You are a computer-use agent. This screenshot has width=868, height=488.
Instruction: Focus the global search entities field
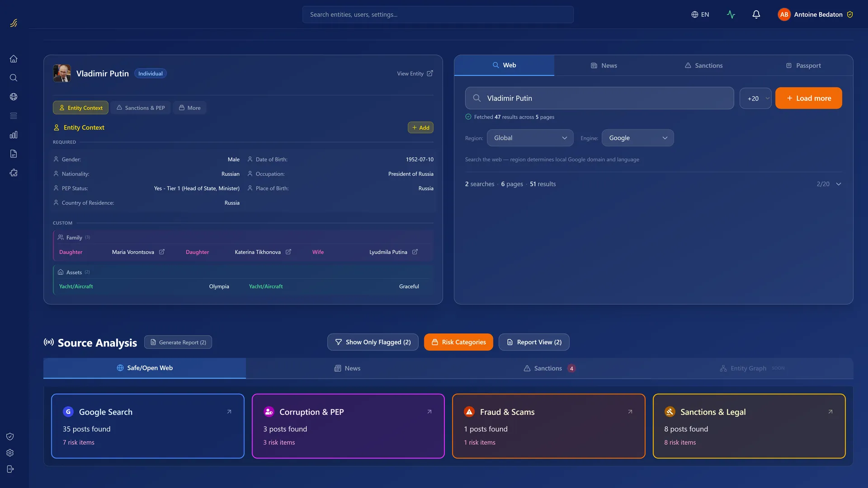click(x=438, y=14)
